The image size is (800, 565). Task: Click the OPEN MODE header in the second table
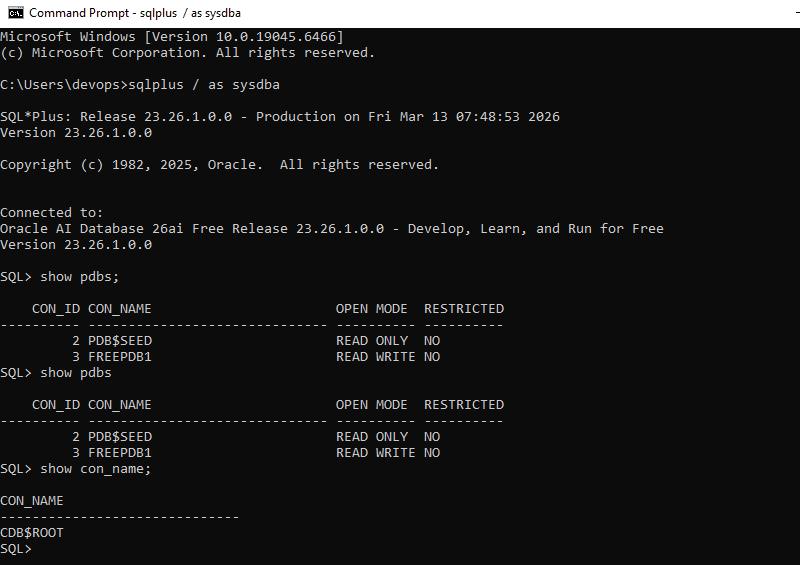pyautogui.click(x=371, y=405)
